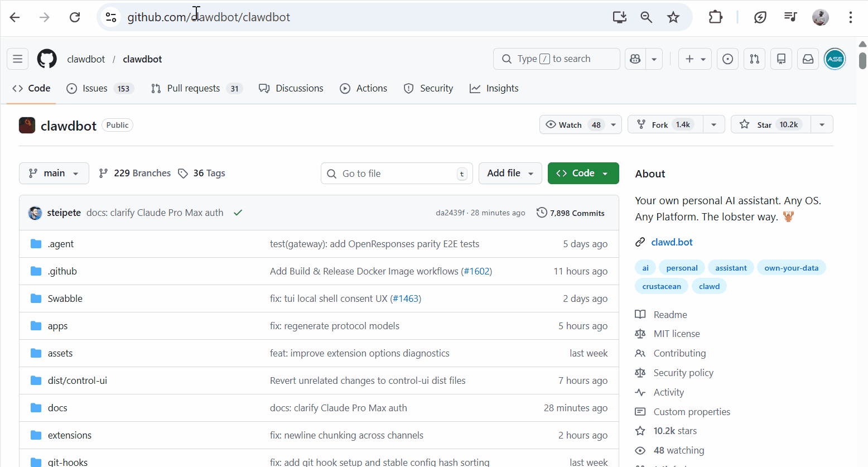View commit history with 7,898 Commits

coord(571,213)
